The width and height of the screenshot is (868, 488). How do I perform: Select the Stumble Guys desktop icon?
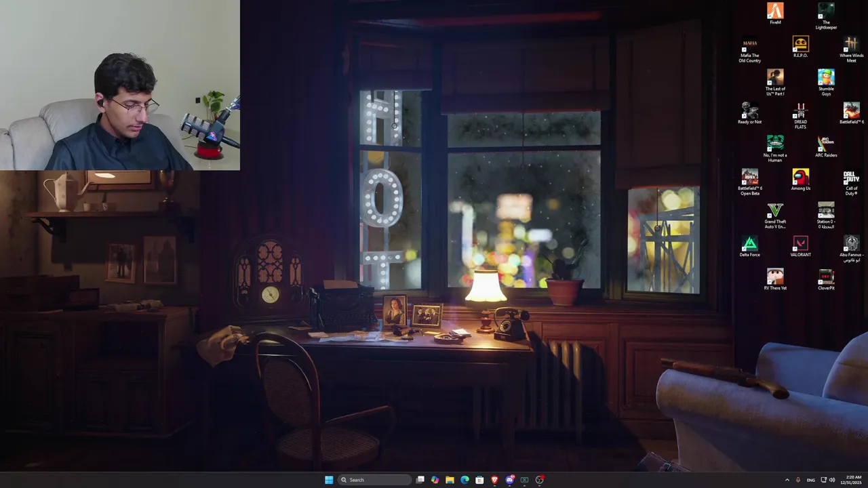click(826, 83)
